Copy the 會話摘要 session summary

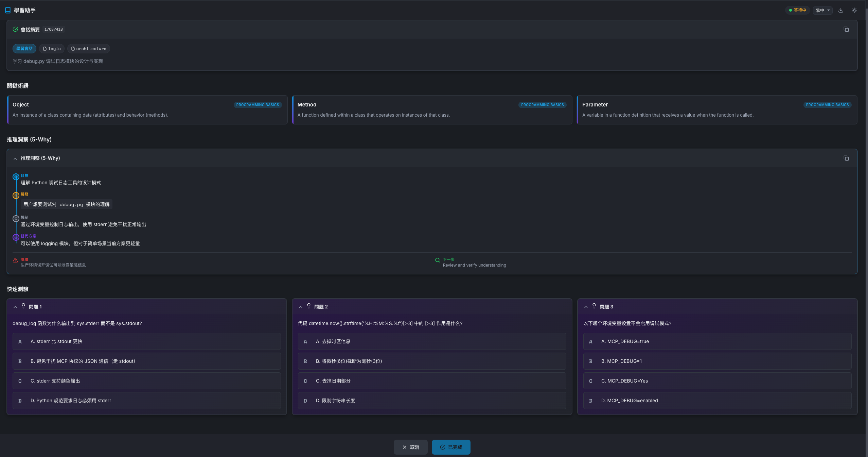point(846,29)
